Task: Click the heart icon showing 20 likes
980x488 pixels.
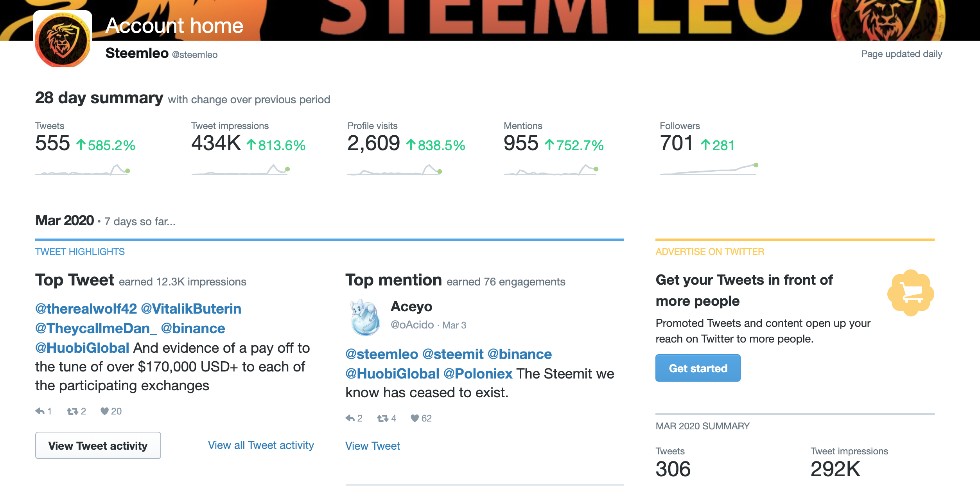Action: tap(104, 411)
